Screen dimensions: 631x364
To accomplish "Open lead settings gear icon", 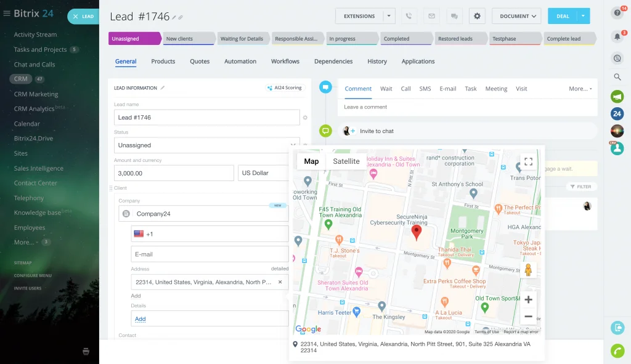I will pos(477,16).
